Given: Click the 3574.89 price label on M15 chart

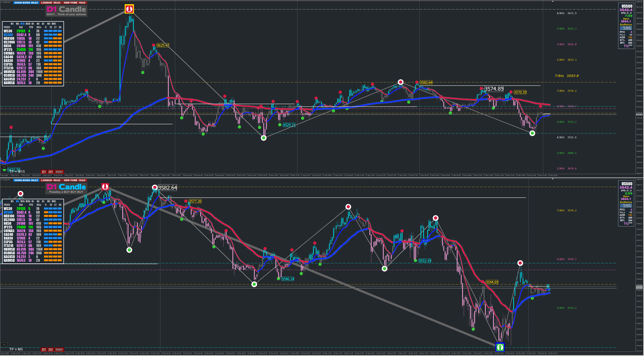Looking at the screenshot, I should coord(494,89).
